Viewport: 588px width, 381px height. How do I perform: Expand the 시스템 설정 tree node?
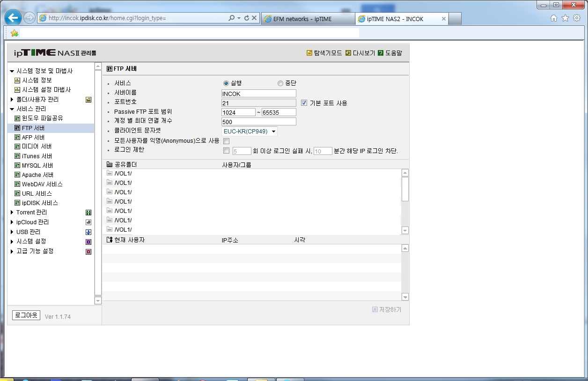[12, 242]
